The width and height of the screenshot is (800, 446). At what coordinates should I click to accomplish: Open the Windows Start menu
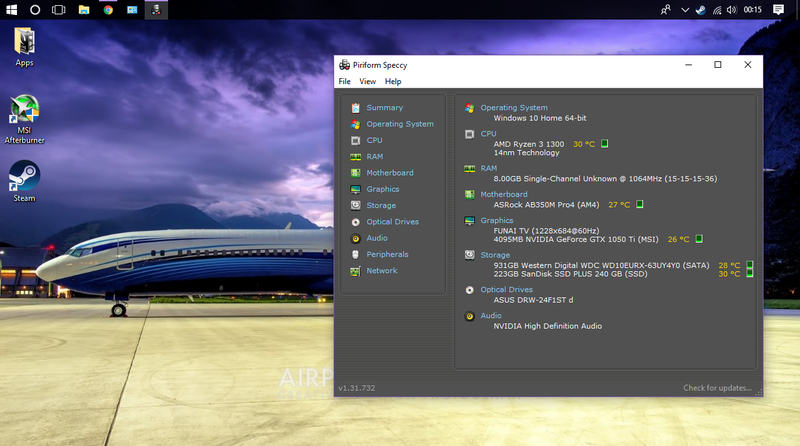click(11, 10)
